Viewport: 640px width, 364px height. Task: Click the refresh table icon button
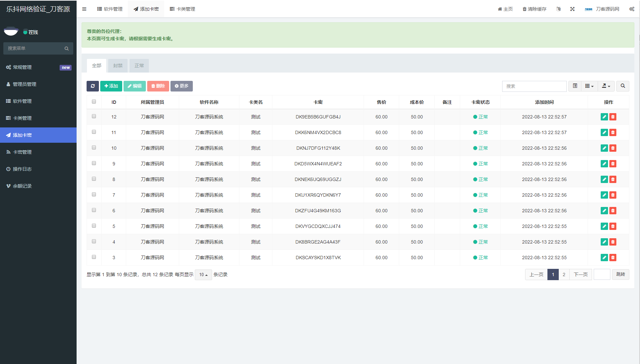[93, 86]
